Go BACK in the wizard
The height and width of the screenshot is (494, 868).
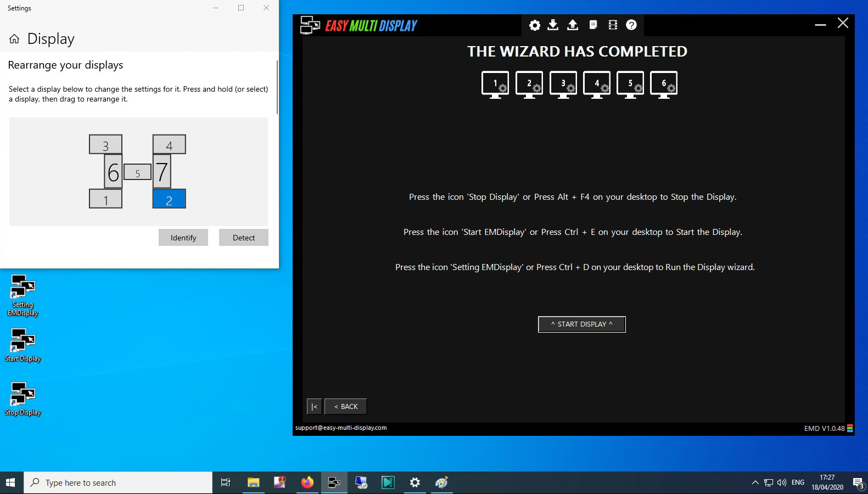coord(345,407)
